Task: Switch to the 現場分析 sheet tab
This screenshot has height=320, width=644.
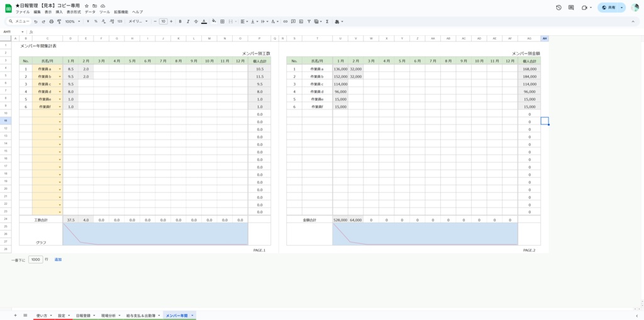Action: [x=111, y=316]
